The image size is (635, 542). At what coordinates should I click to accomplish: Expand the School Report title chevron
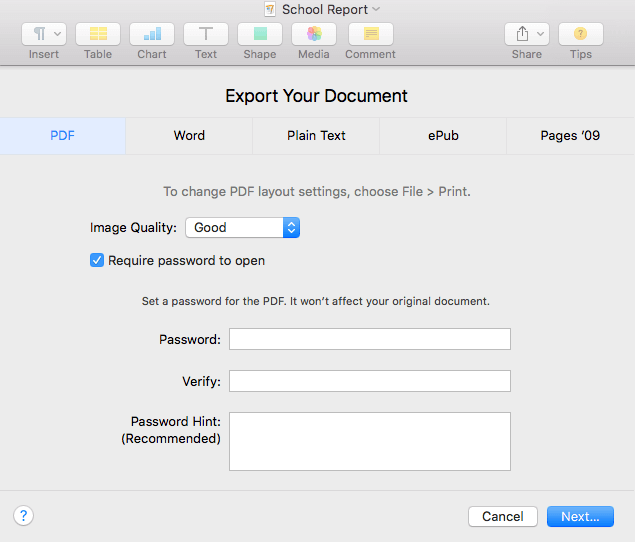tap(376, 9)
